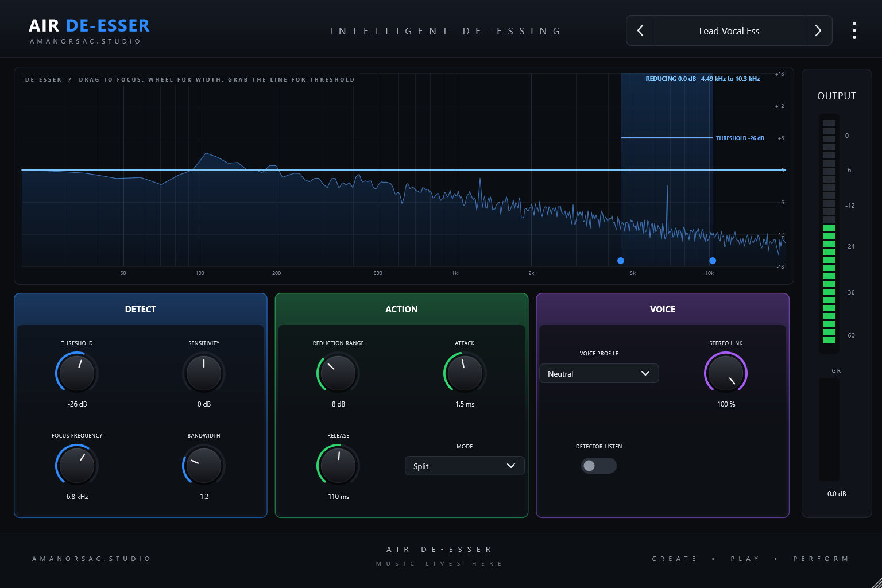The width and height of the screenshot is (882, 588).
Task: Grab the upper band handle near 10k
Action: 713,261
